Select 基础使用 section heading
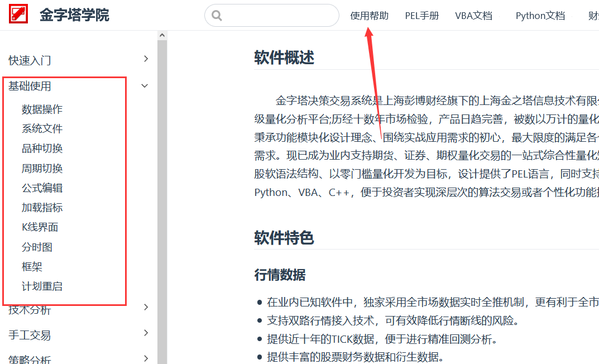The image size is (599, 364). pos(30,86)
